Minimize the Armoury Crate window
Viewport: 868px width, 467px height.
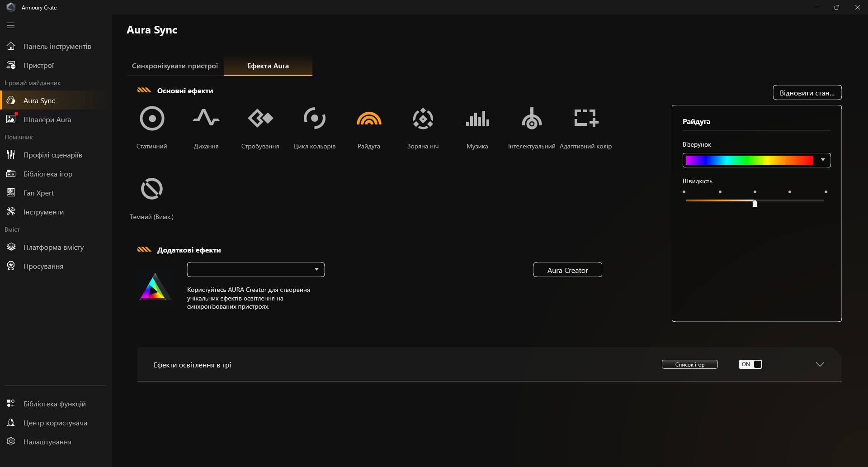[816, 7]
